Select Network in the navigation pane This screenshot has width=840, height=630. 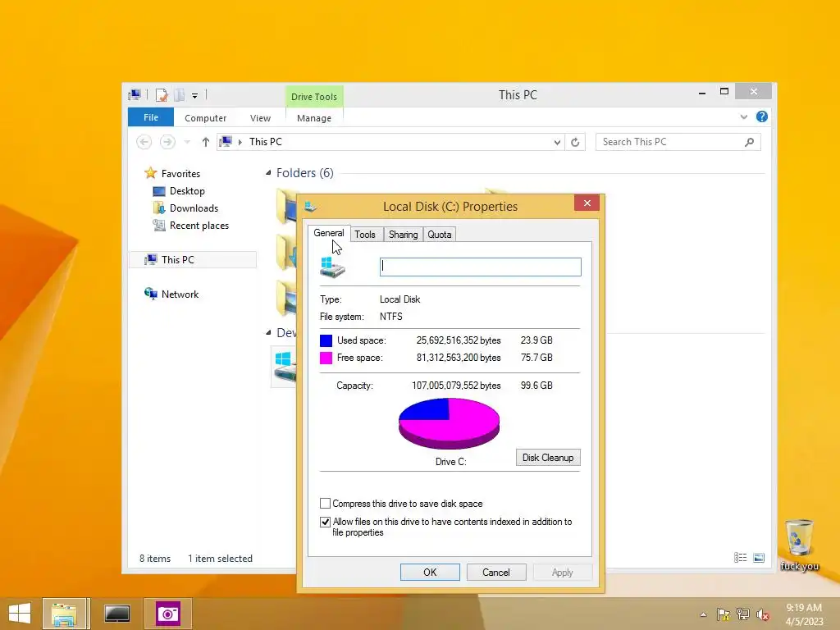(x=180, y=294)
